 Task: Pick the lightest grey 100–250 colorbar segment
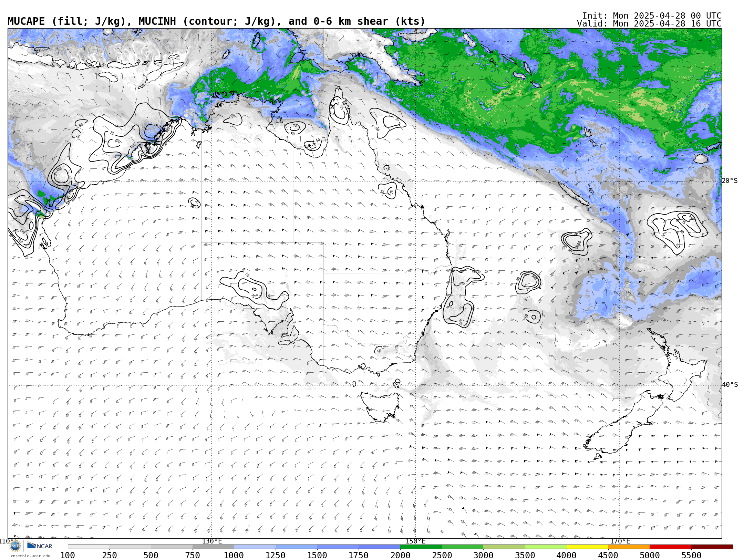coord(89,547)
